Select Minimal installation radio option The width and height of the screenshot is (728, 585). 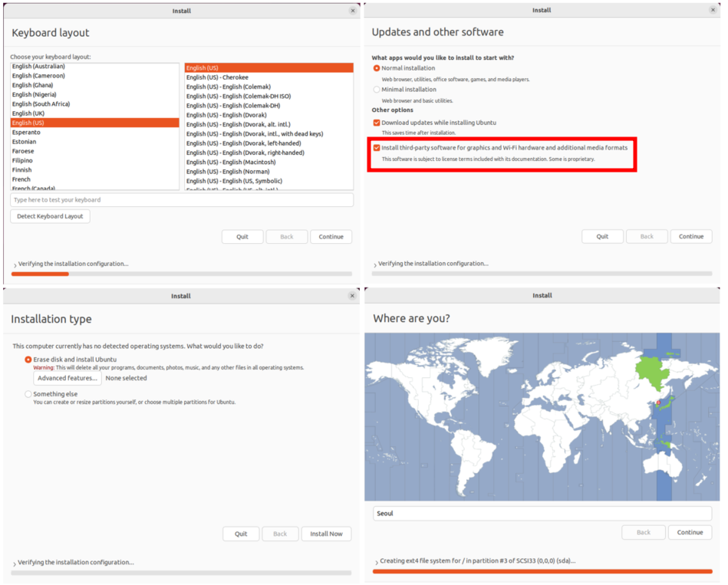(x=377, y=90)
